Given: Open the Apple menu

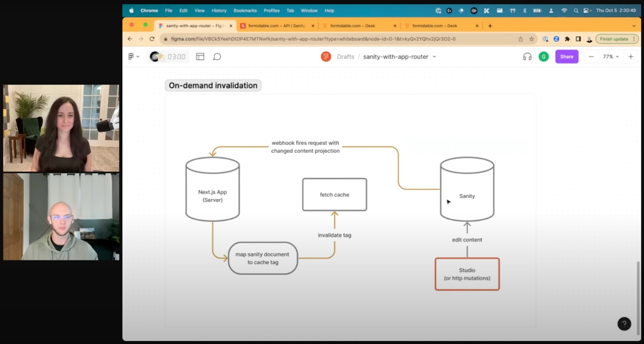Looking at the screenshot, I should 131,10.
